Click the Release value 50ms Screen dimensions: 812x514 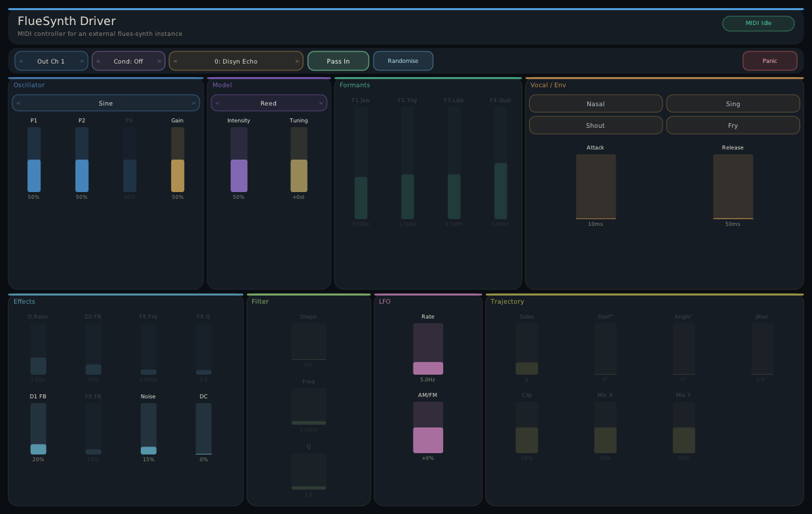click(733, 225)
